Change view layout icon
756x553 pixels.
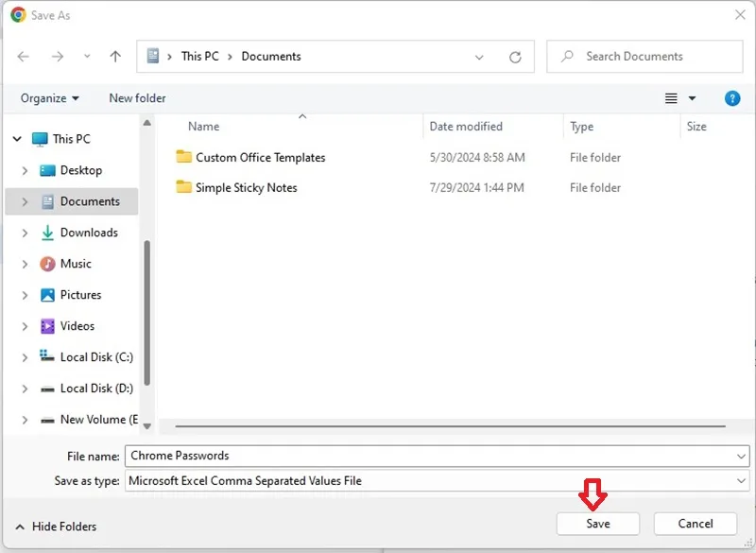click(671, 98)
